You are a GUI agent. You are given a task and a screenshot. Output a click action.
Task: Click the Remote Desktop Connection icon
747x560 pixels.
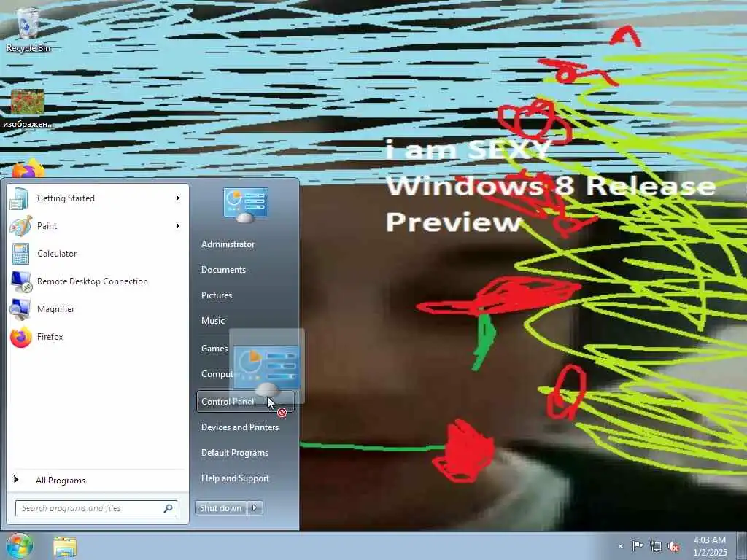21,281
